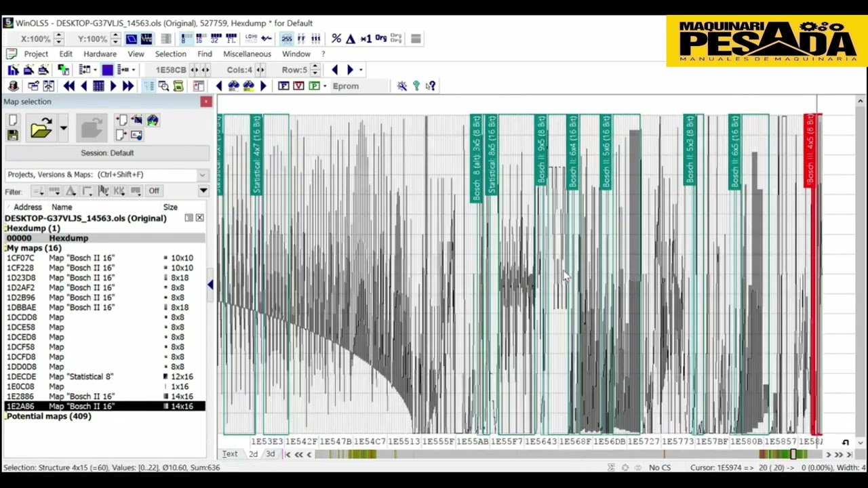Open the Edit menu
This screenshot has height=488, width=868.
click(x=66, y=54)
